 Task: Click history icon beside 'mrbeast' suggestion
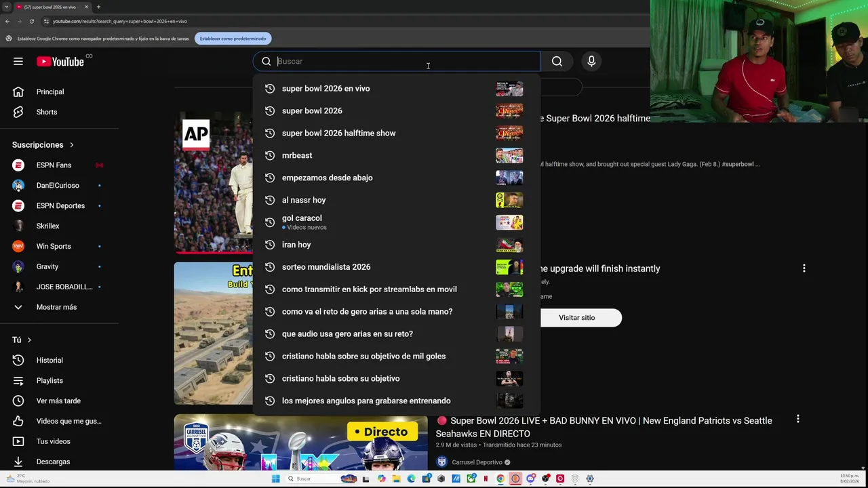point(270,155)
